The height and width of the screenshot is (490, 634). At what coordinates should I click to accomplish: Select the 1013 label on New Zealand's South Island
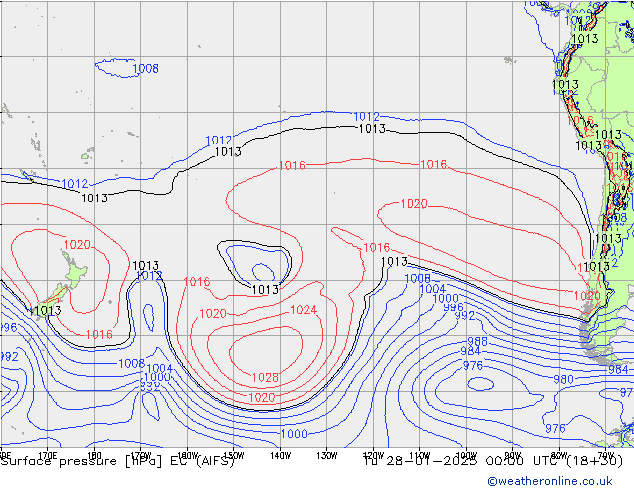tap(48, 310)
